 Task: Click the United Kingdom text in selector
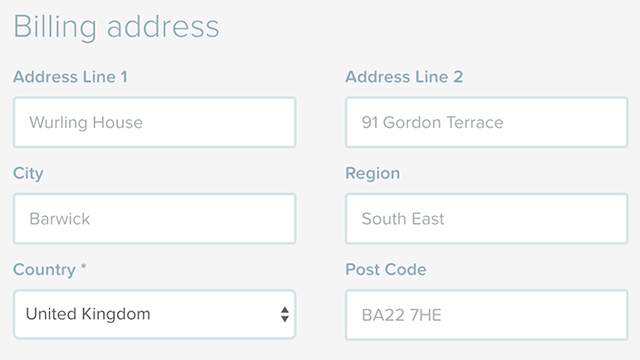click(x=88, y=314)
